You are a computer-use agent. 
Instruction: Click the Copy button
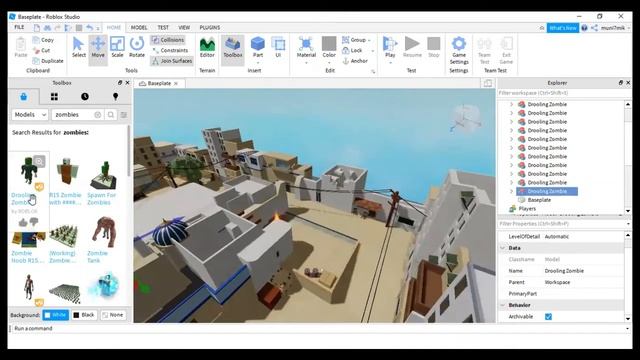[x=43, y=40]
